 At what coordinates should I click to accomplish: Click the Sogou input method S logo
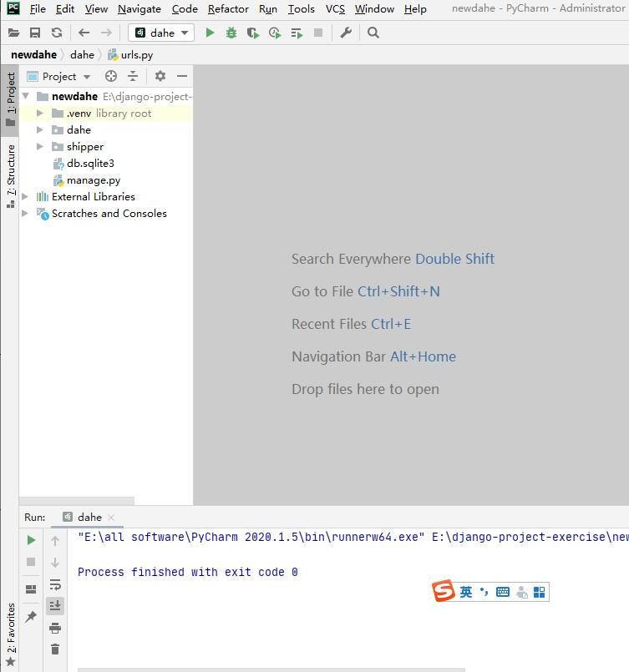444,591
